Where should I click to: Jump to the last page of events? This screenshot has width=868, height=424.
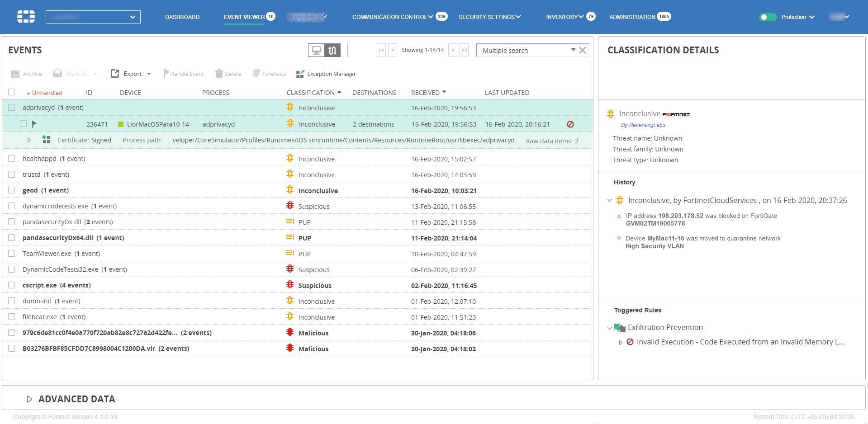click(x=464, y=50)
